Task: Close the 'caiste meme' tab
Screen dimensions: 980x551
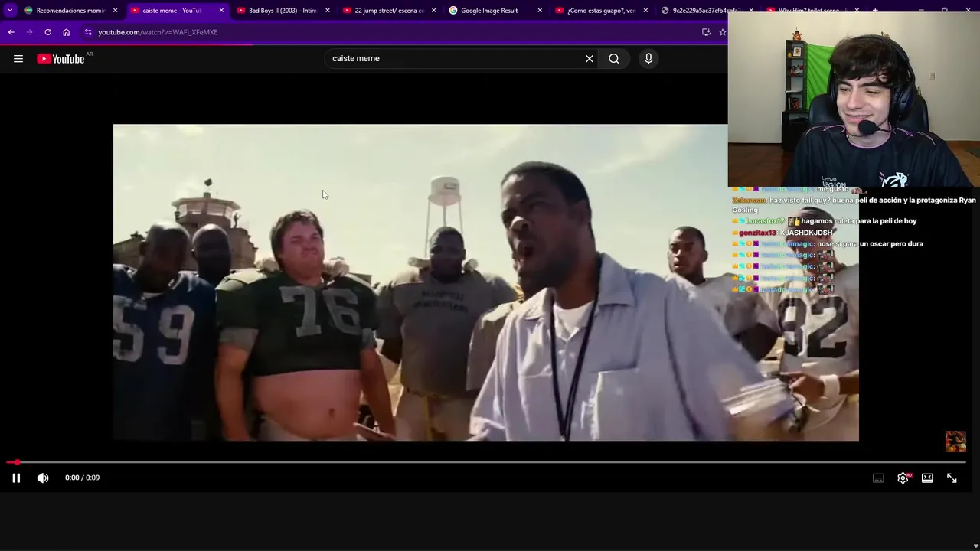Action: pos(221,11)
